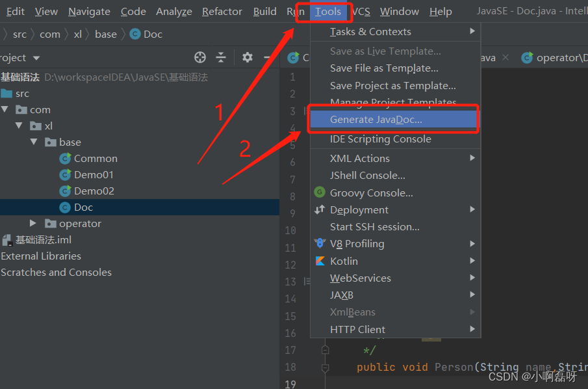Open Kotlin submenu
Screen dimensions: 588x389
pos(395,261)
